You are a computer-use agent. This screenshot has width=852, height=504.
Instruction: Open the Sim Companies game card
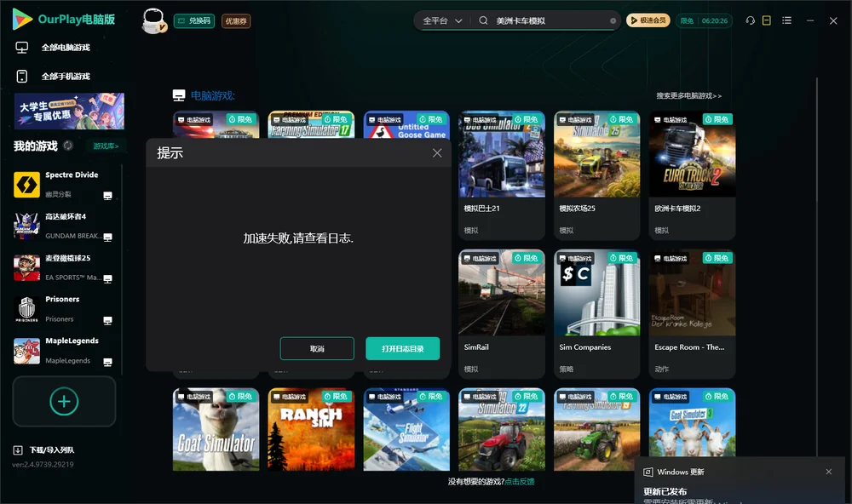click(x=597, y=314)
